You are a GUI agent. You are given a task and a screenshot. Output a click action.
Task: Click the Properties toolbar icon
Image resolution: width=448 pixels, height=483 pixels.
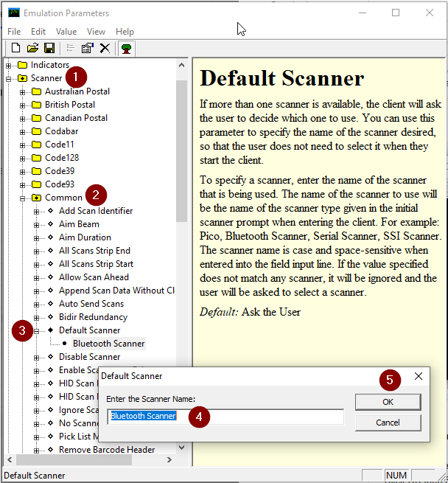pos(87,48)
